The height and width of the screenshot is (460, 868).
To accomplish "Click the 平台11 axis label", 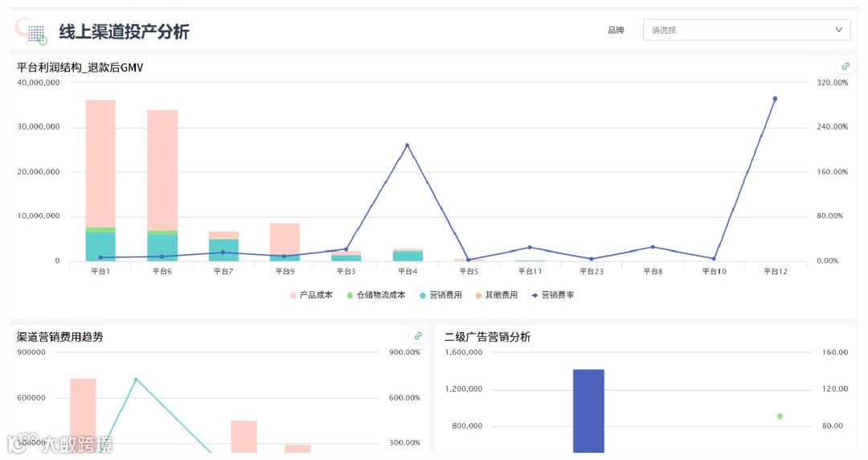I will click(530, 271).
